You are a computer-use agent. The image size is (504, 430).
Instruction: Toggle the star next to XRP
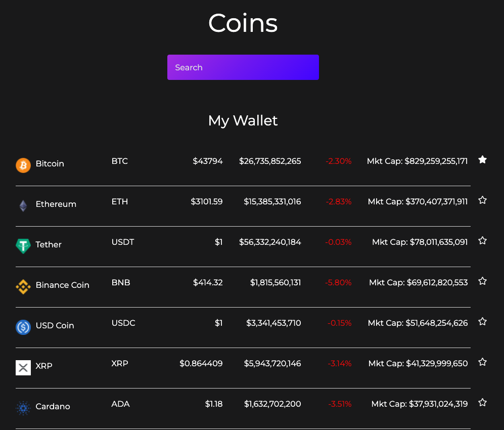click(482, 362)
